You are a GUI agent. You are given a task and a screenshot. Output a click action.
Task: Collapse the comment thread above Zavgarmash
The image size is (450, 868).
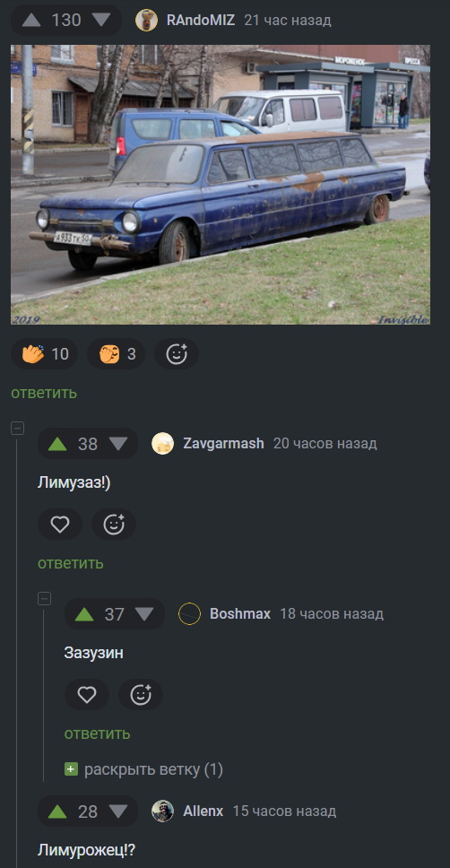pyautogui.click(x=18, y=428)
